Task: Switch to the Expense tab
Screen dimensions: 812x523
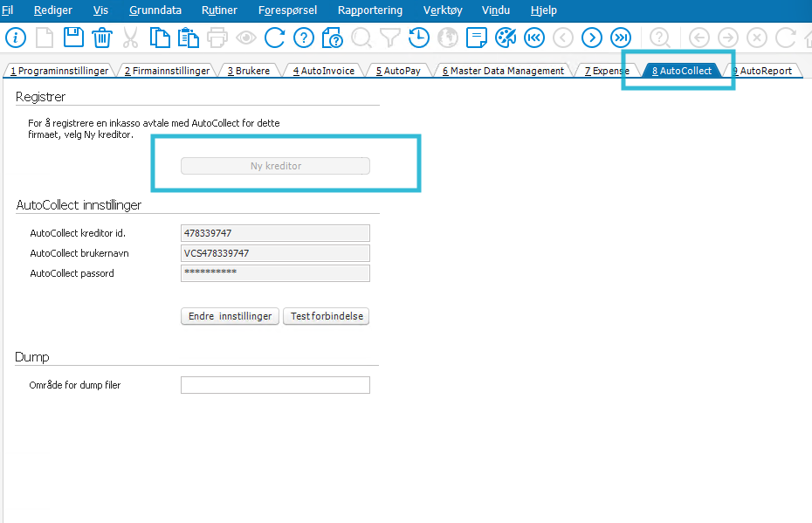Action: click(607, 71)
